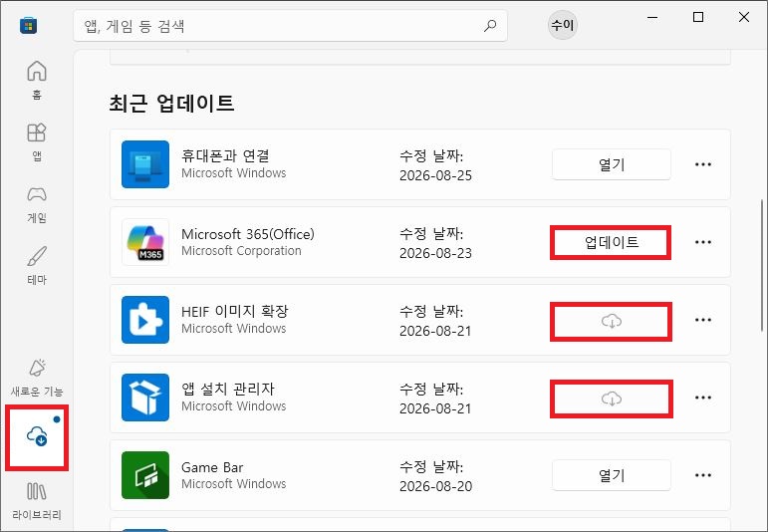Click the HEIF 이미지 확장 app icon
Viewport: 768px width, 532px height.
pos(145,320)
